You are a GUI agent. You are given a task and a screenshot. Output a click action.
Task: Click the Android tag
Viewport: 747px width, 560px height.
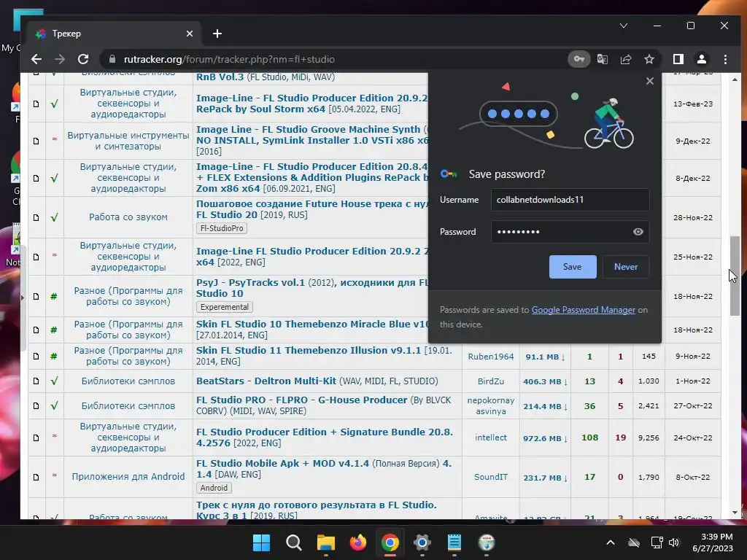click(214, 488)
